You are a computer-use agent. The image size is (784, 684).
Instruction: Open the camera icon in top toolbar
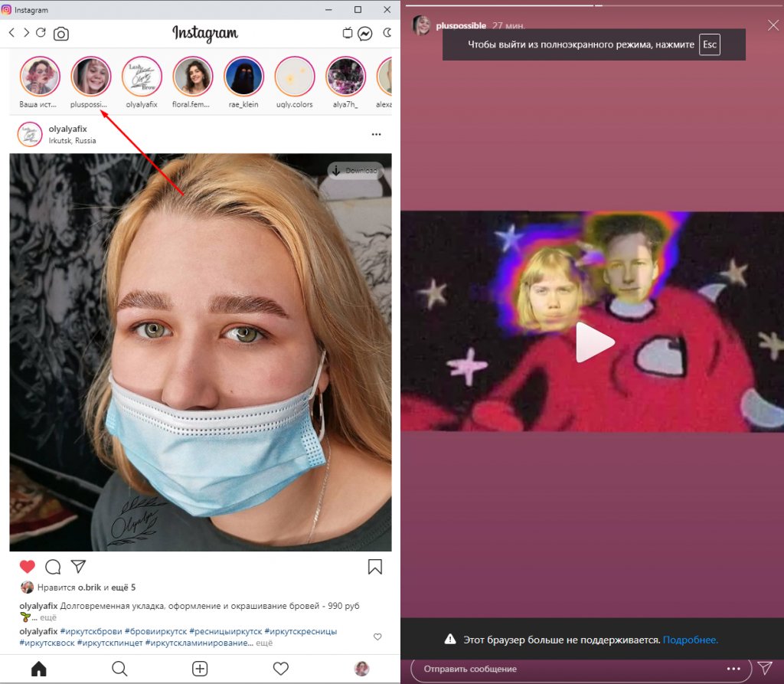tap(61, 34)
